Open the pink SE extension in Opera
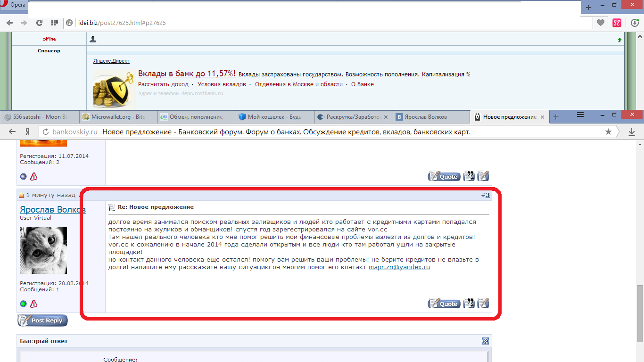644x362 pixels. [617, 23]
